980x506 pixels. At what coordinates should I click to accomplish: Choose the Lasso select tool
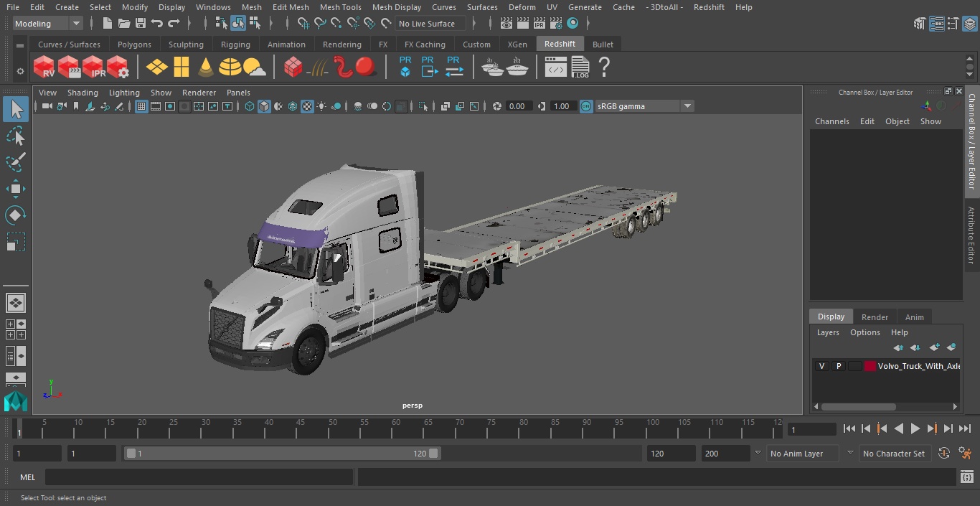point(16,136)
